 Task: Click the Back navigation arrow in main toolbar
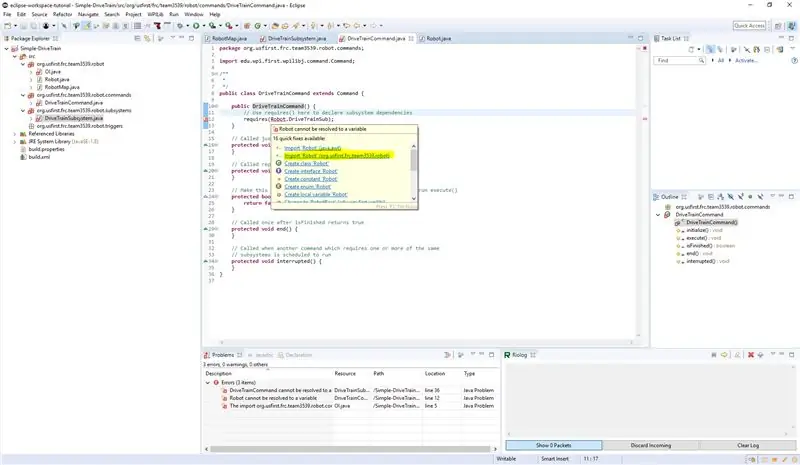357,26
